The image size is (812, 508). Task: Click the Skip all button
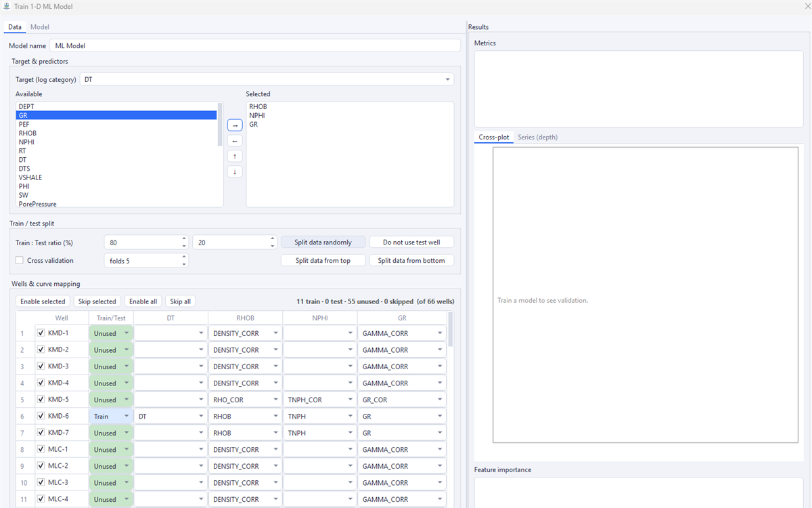pos(180,301)
